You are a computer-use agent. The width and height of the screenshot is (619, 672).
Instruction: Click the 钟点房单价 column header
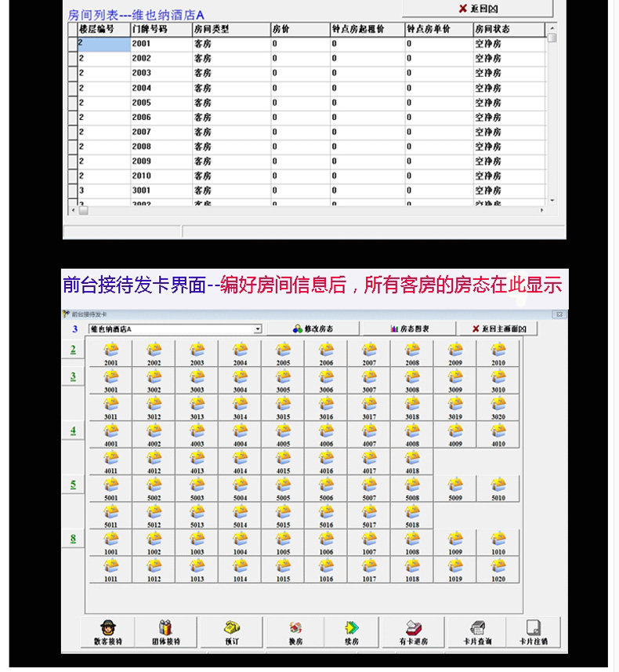coord(439,29)
